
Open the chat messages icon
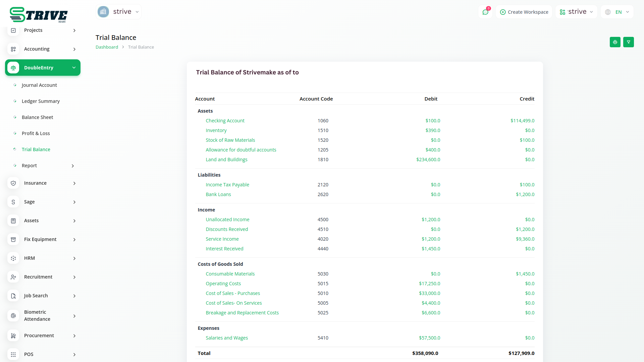pos(485,12)
